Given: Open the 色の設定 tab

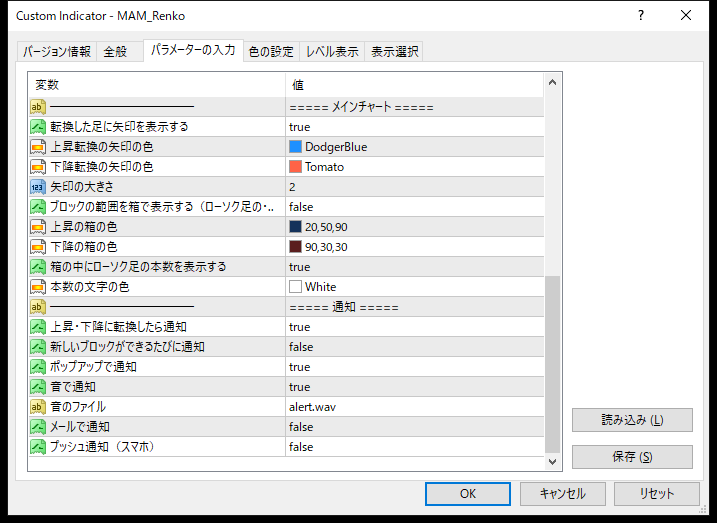Looking at the screenshot, I should pyautogui.click(x=271, y=52).
